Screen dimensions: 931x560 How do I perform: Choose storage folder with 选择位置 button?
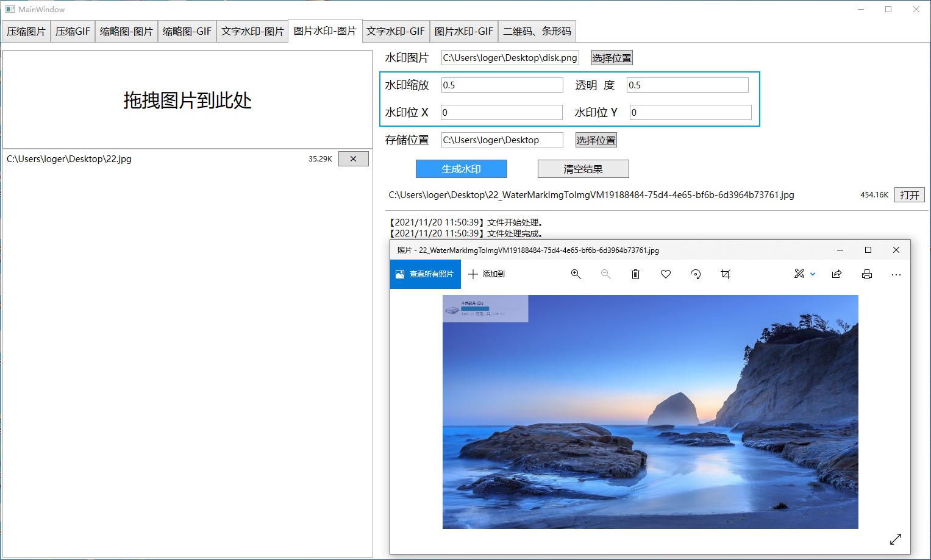[x=596, y=140]
